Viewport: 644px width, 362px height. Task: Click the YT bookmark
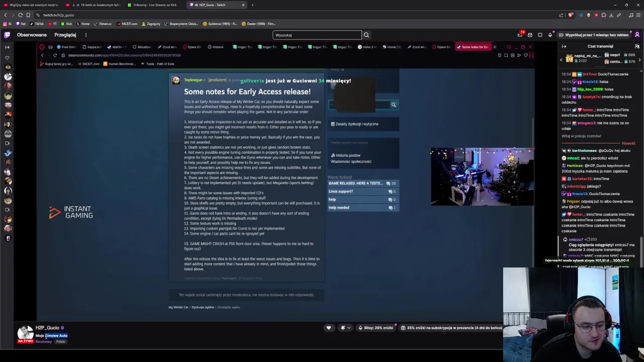tap(53, 24)
